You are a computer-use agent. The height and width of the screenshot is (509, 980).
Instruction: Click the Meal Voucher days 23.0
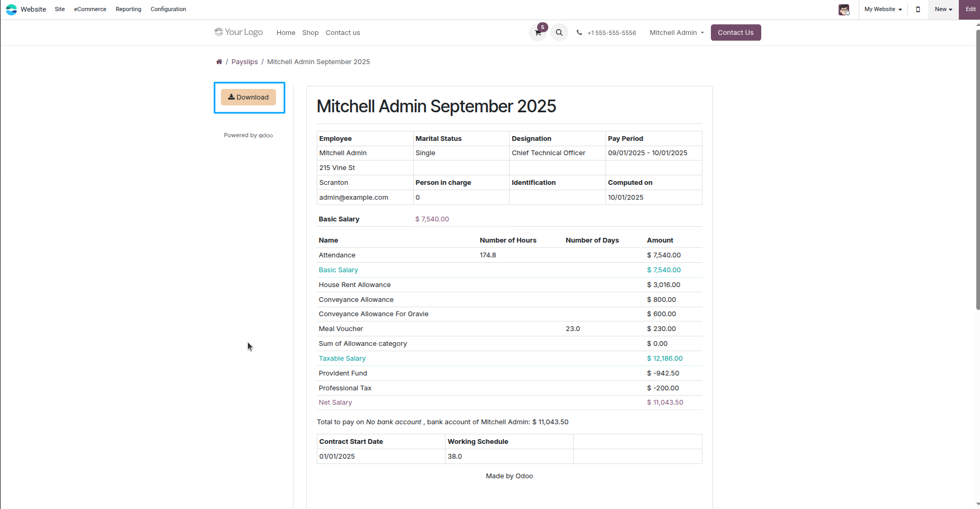tap(573, 329)
